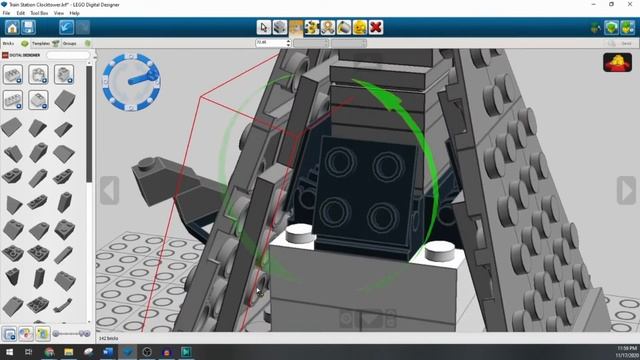Viewport: 640px width, 360px height.
Task: Save the model with the floppy disk icon
Action: coord(28,27)
